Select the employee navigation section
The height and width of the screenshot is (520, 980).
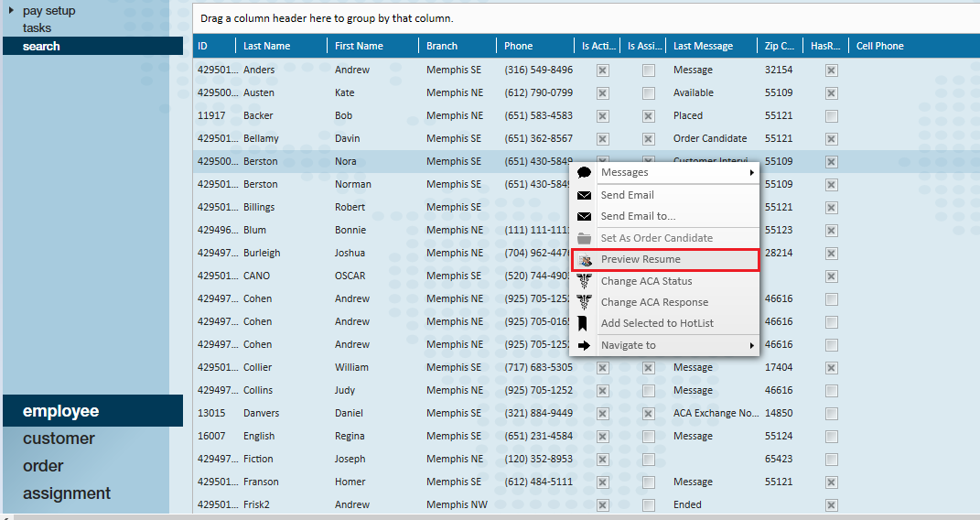point(92,411)
